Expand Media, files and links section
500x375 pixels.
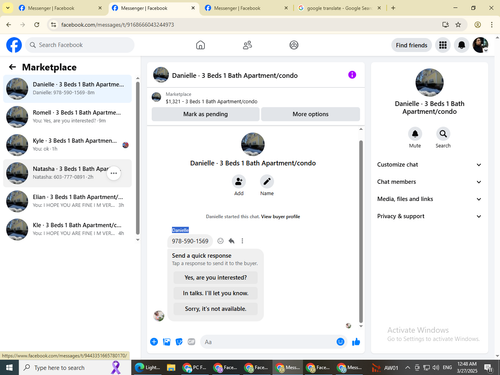(x=429, y=199)
